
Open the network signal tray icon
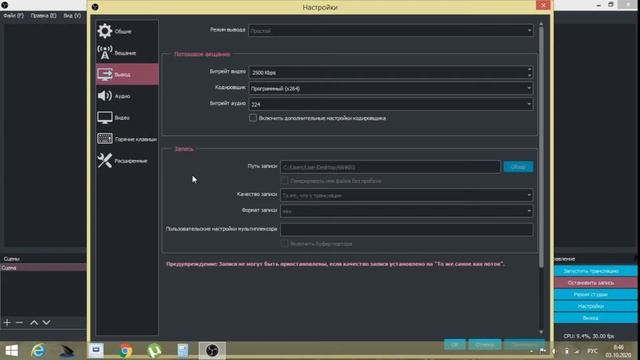coord(577,351)
